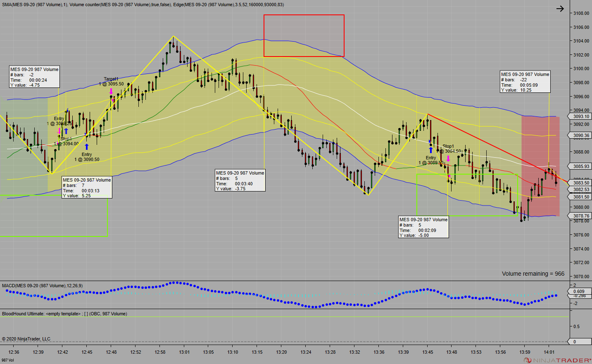Click the SMA / Volume counter indicator label
Image resolution: width=592 pixels, height=364 pixels.
coord(143,5)
